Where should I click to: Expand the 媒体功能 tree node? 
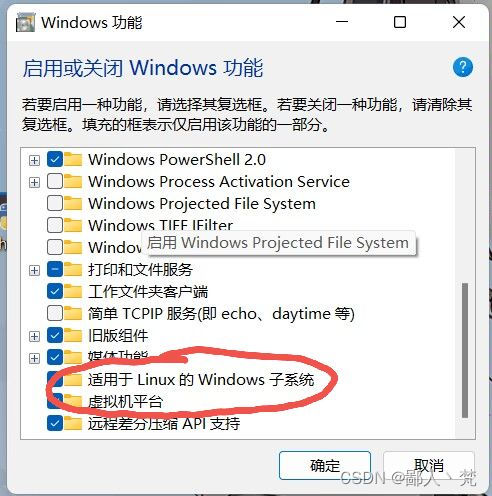(34, 358)
